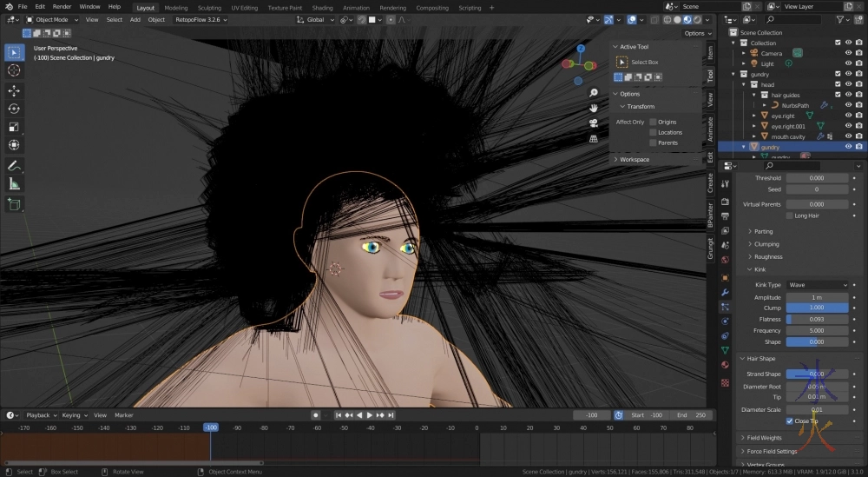The width and height of the screenshot is (868, 477).
Task: Choose the Rotate tool
Action: pyautogui.click(x=14, y=109)
